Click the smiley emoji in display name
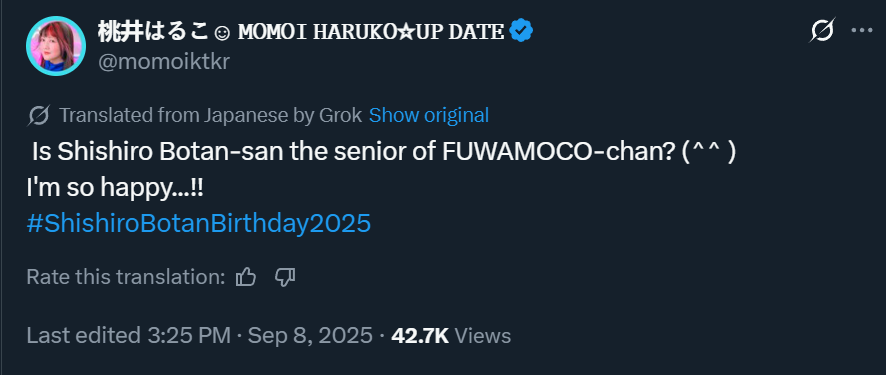 point(223,33)
